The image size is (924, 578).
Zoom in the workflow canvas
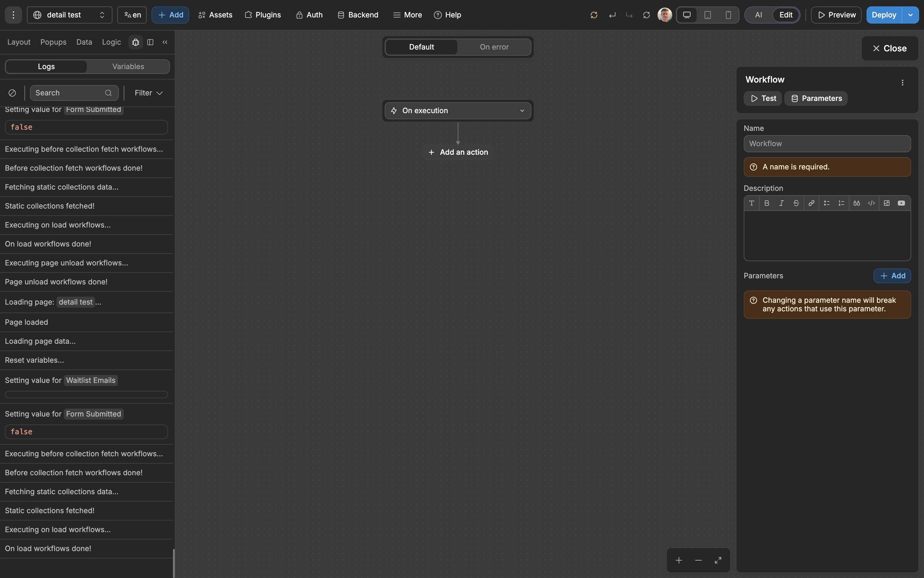click(679, 560)
